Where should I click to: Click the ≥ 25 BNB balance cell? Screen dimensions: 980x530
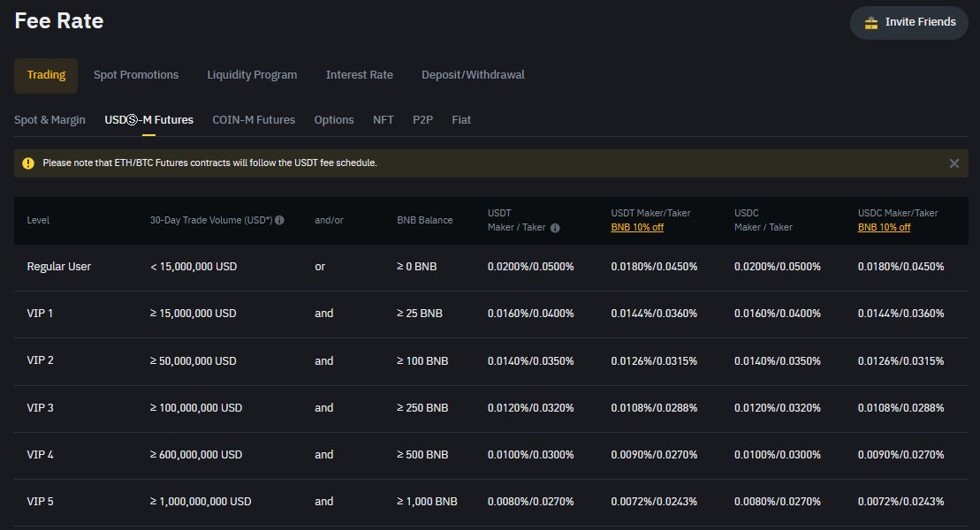tap(420, 314)
